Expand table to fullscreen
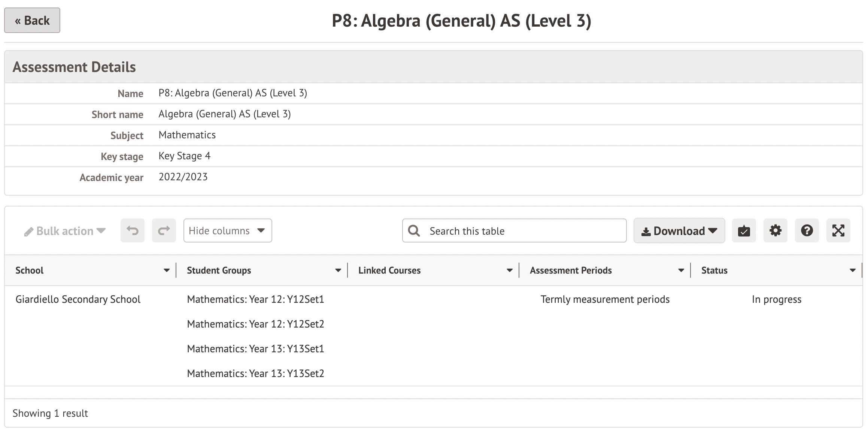The width and height of the screenshot is (868, 431). tap(838, 230)
